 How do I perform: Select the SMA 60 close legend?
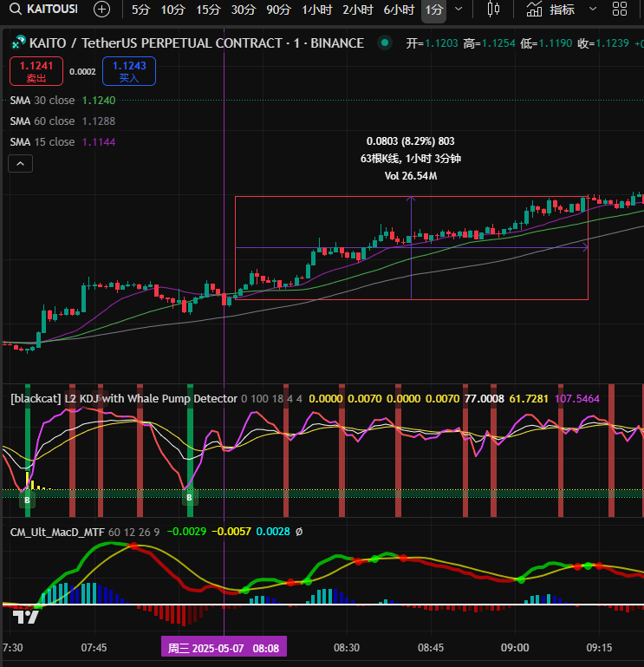point(62,121)
